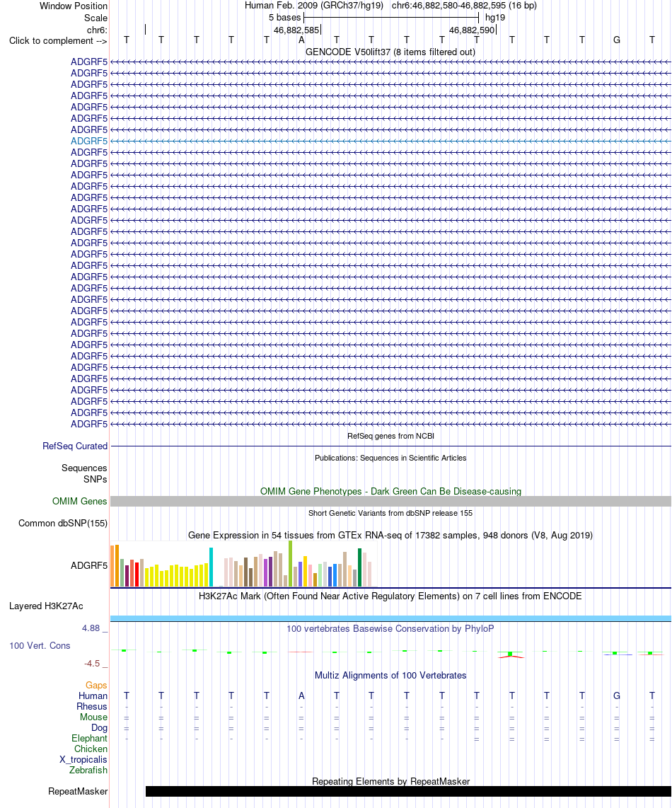
Task: Click 'Click to complement -->' to complement bases
Action: pyautogui.click(x=58, y=41)
